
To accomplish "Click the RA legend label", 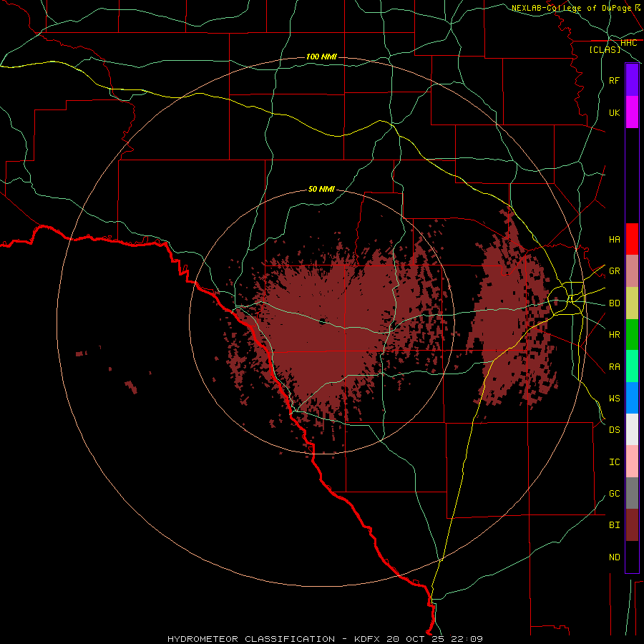I will click(614, 367).
